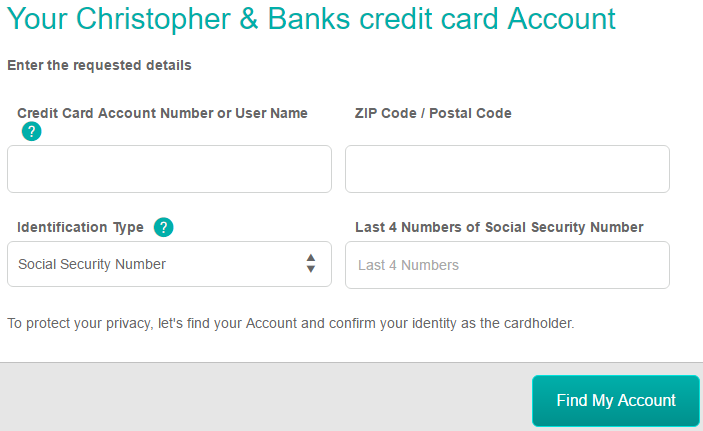
Task: Click the 'ZIP Code / Postal Code' label
Action: coord(433,113)
